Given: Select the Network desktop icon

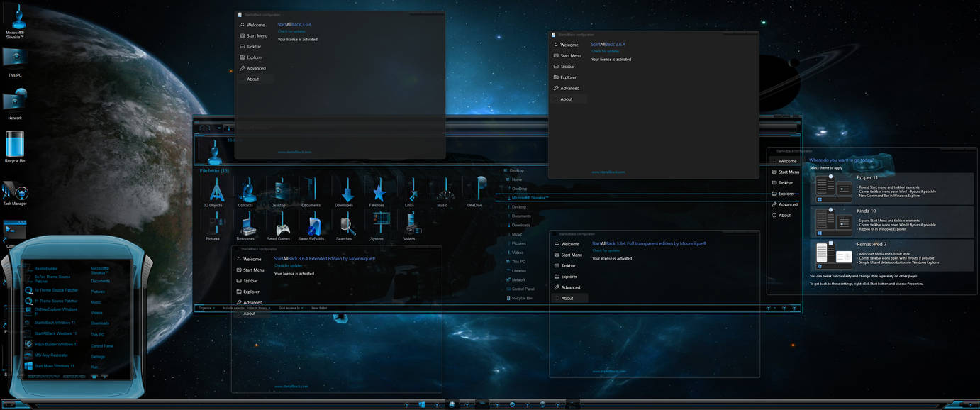Looking at the screenshot, I should (x=15, y=104).
